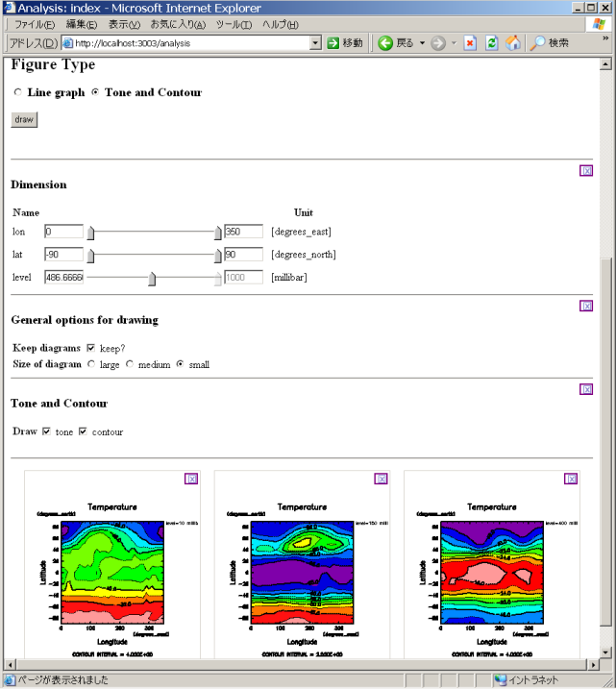
Task: Click the first Temperature contour plot
Action: pos(112,573)
